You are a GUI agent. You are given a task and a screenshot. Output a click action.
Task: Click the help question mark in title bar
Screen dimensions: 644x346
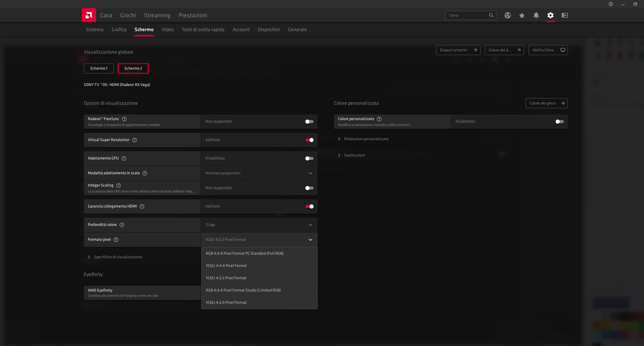pyautogui.click(x=611, y=4)
